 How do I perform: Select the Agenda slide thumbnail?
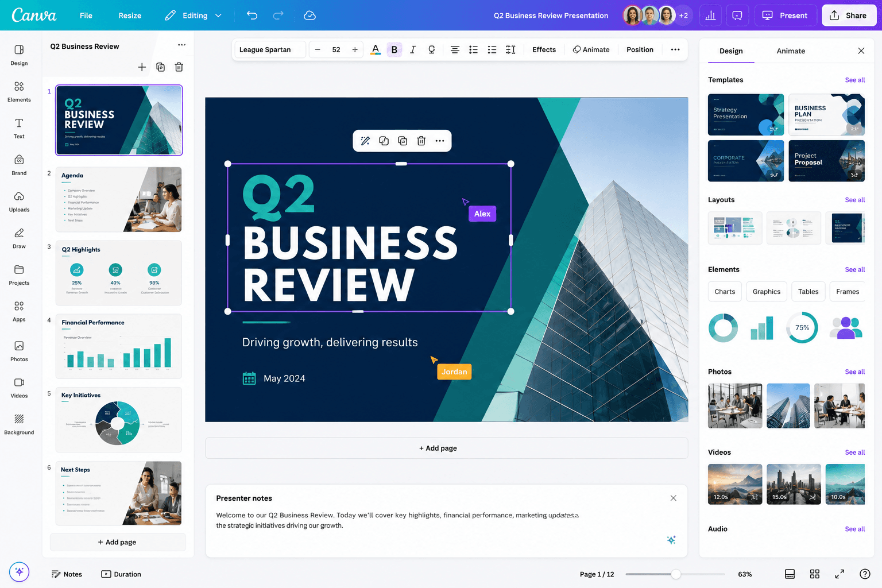119,199
